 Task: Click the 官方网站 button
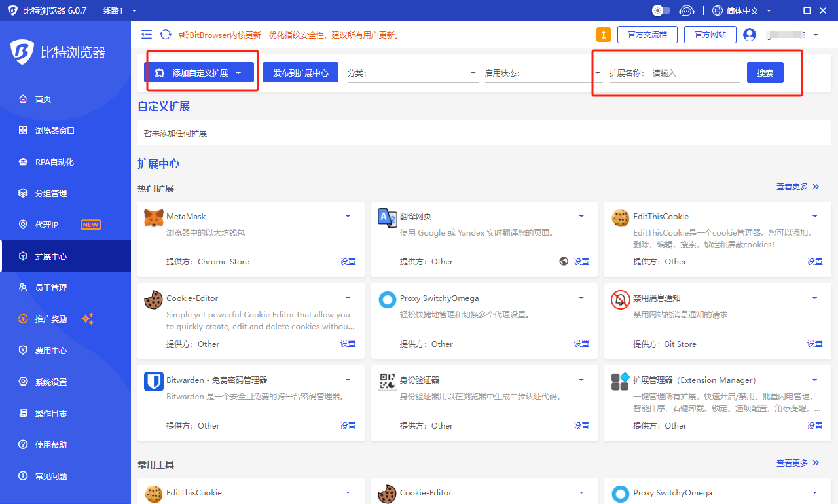tap(710, 35)
